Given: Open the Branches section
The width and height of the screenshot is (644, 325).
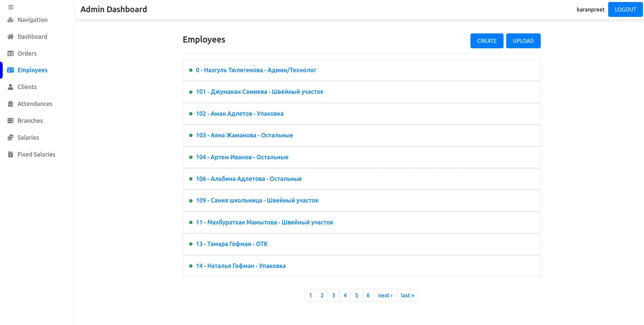Looking at the screenshot, I should click(x=30, y=121).
